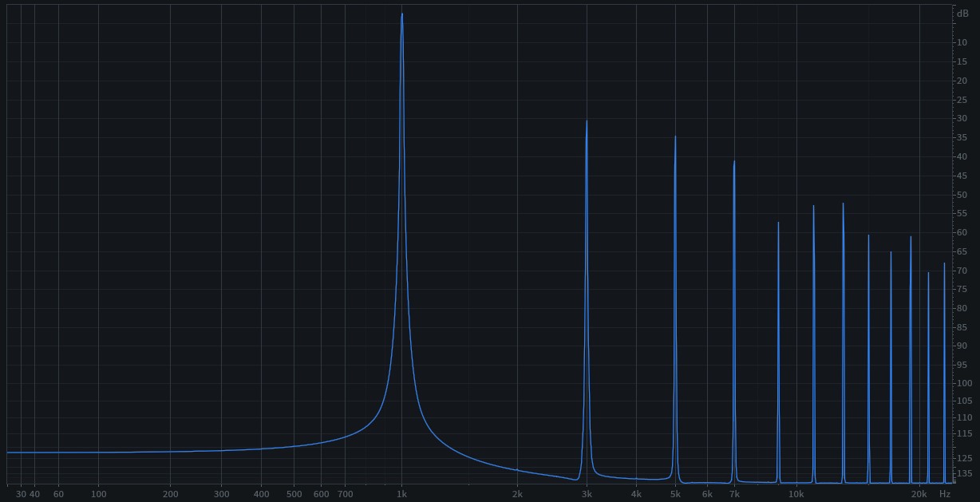The height and width of the screenshot is (502, 980).
Task: Click the 100 label on the frequency axis
Action: click(98, 494)
